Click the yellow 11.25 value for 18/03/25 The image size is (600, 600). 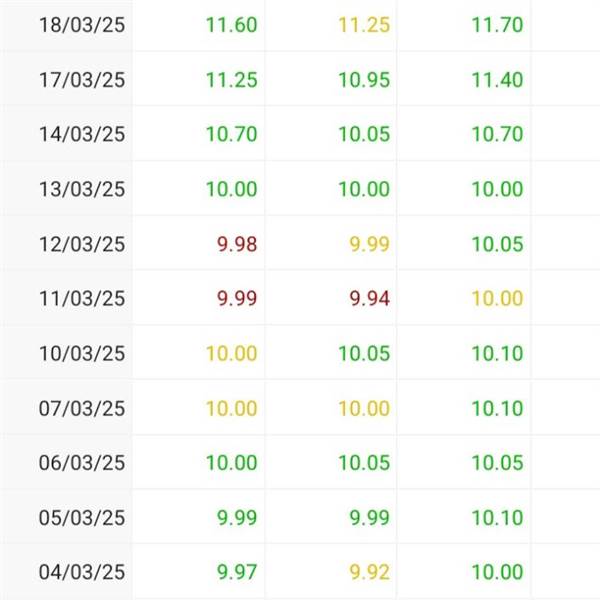(x=364, y=25)
